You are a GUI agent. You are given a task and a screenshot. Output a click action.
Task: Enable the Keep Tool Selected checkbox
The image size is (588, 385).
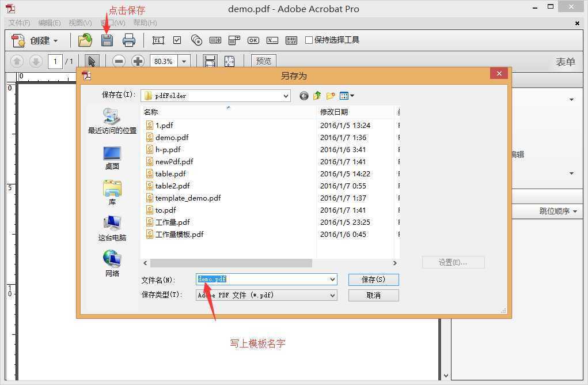(x=309, y=40)
